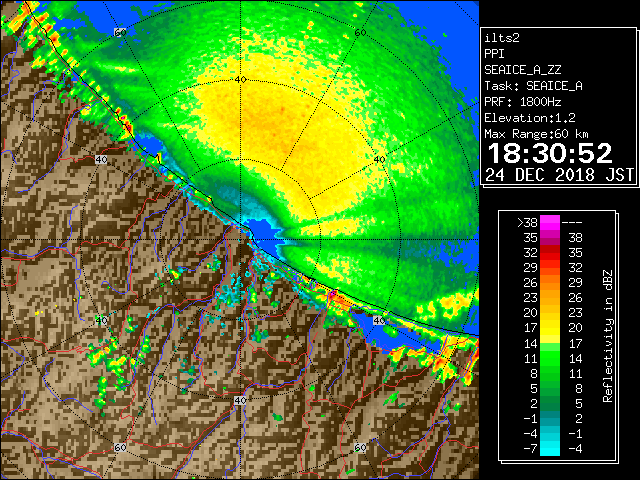The image size is (640, 480).
Task: Click the 'Max Range:60 km' text
Action: click(536, 134)
